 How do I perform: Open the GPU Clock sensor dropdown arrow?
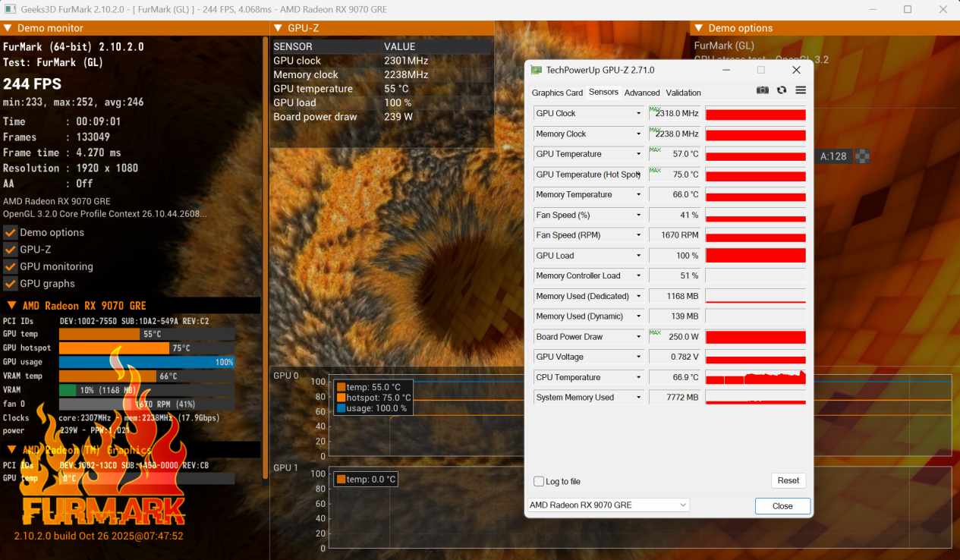coord(638,114)
